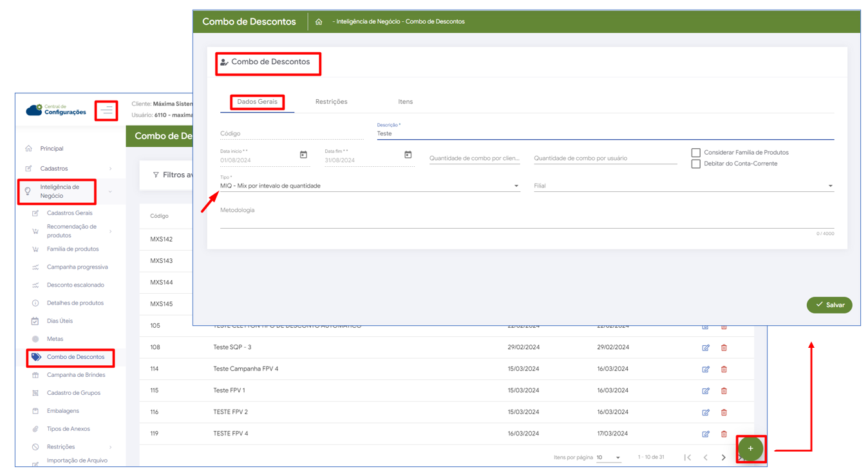Delete the TESTE FPV 4 row
Screen dimensions: 868x476
[724, 434]
